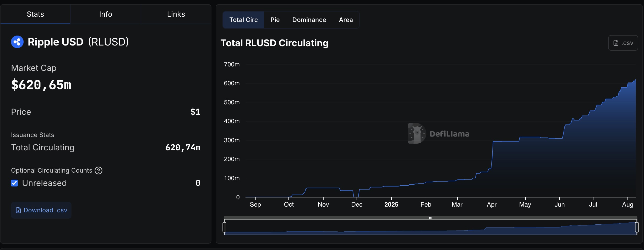The image size is (644, 250).
Task: Open the Links tab
Action: (x=176, y=14)
